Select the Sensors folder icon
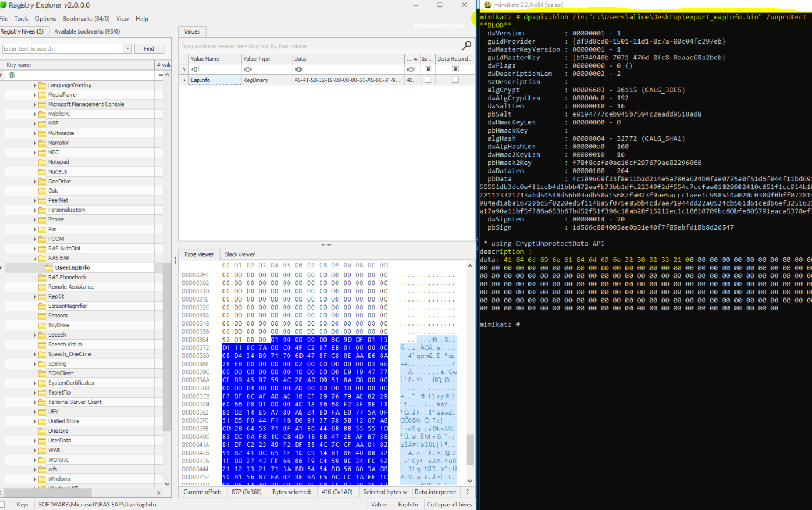The image size is (812, 510). tap(42, 316)
